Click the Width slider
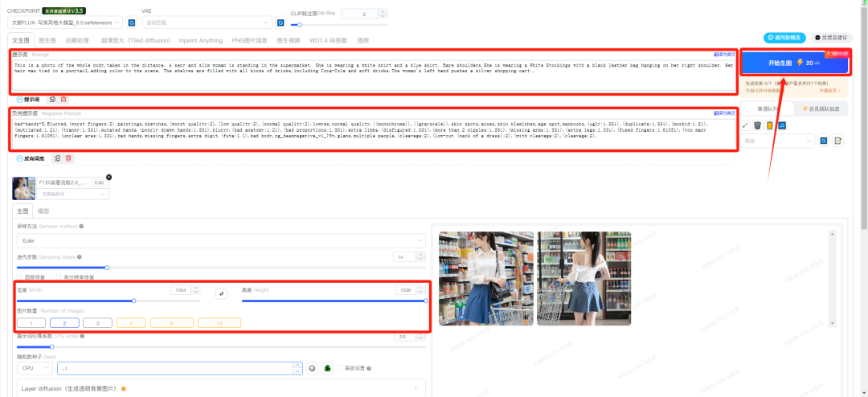 point(108,301)
